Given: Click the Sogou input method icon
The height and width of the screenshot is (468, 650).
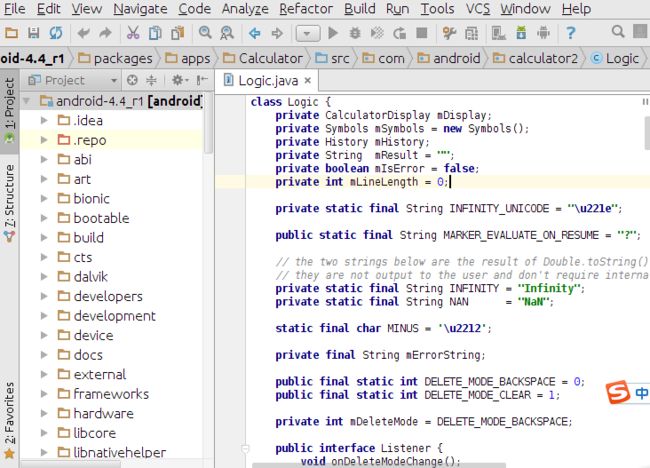Looking at the screenshot, I should [618, 392].
